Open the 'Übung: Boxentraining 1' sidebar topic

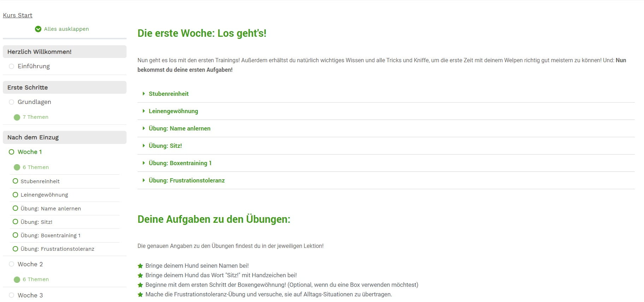(51, 236)
